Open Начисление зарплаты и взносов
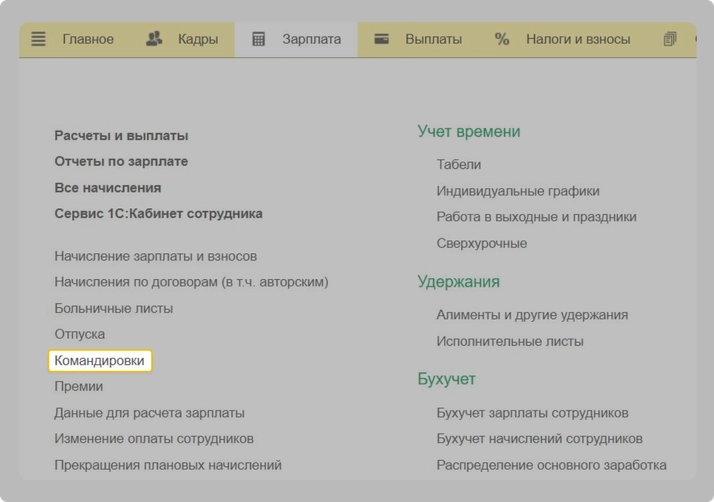The width and height of the screenshot is (714, 502). (156, 256)
